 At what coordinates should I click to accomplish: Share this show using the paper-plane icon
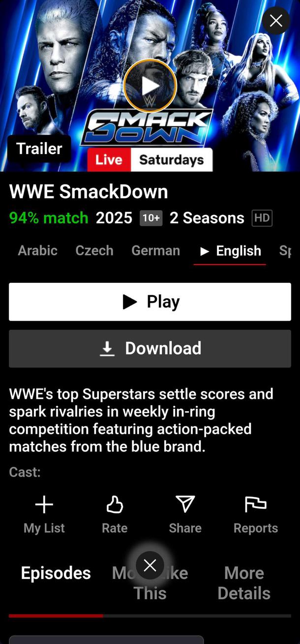(x=185, y=504)
